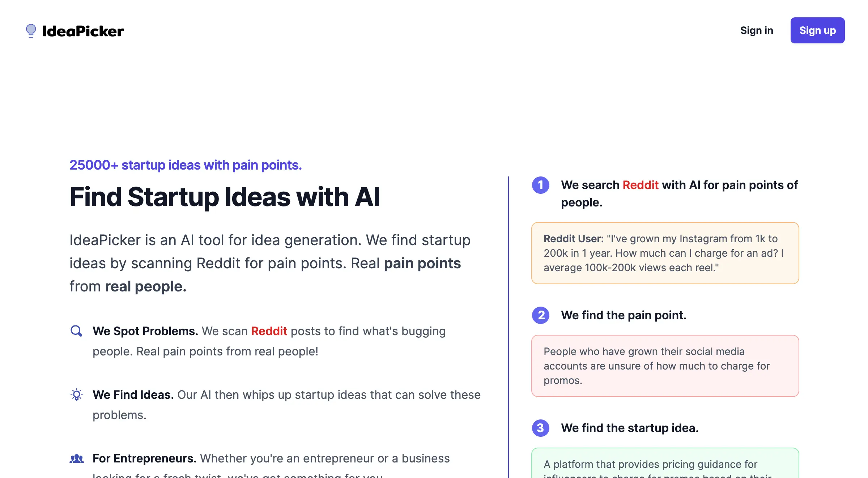Click the We find the pain point heading

pos(624,315)
